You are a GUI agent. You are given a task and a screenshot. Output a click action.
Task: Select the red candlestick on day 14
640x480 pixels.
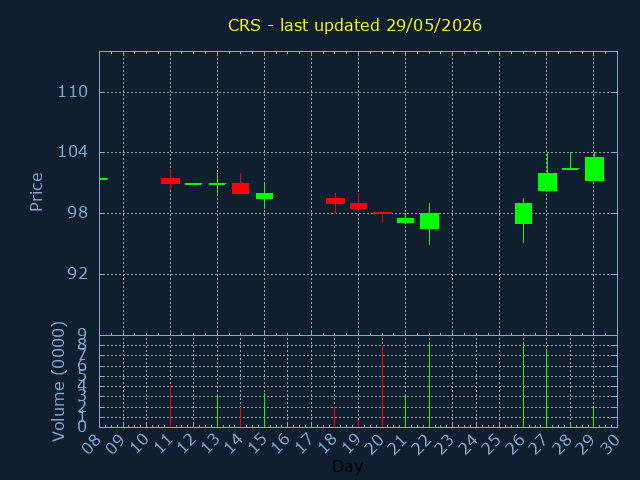240,188
